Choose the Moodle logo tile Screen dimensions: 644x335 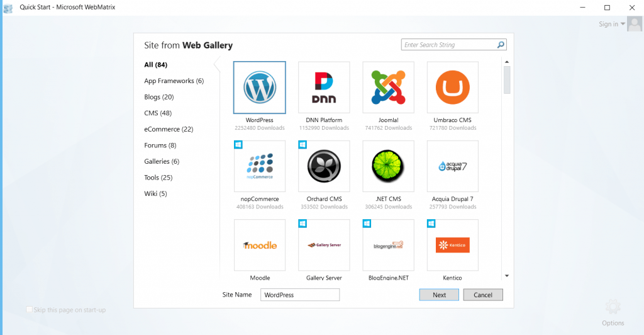(260, 245)
